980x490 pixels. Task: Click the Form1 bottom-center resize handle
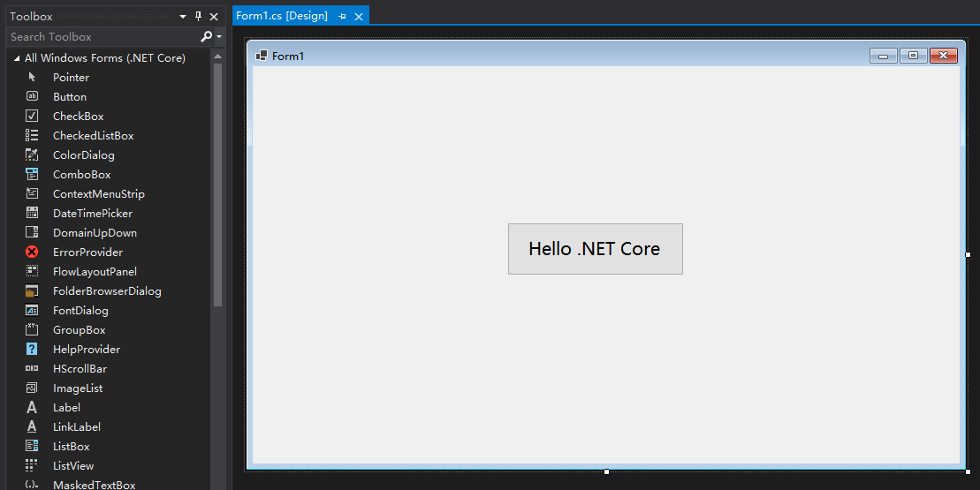click(606, 471)
